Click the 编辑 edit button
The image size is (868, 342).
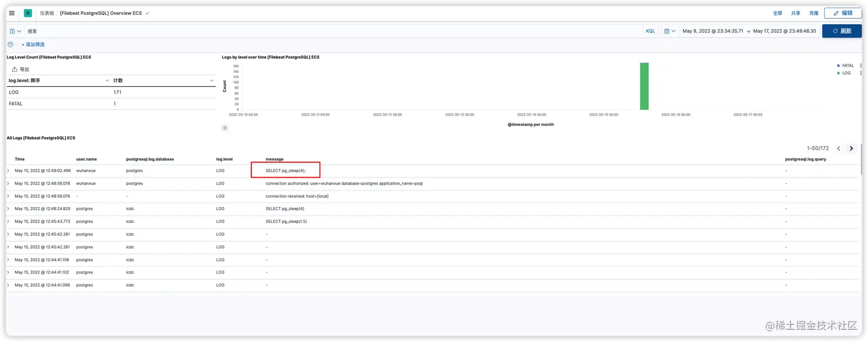coord(843,13)
